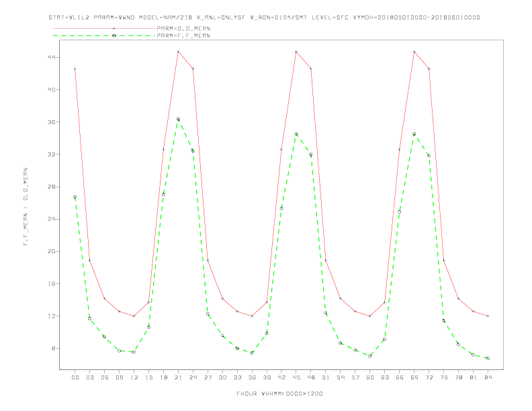Select the green circle marker in legend

click(114, 36)
